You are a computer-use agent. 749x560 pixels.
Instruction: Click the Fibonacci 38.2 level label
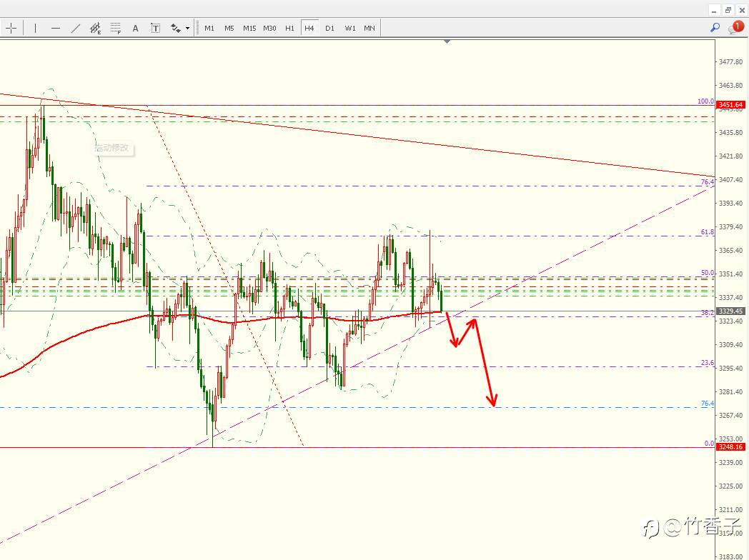(708, 313)
